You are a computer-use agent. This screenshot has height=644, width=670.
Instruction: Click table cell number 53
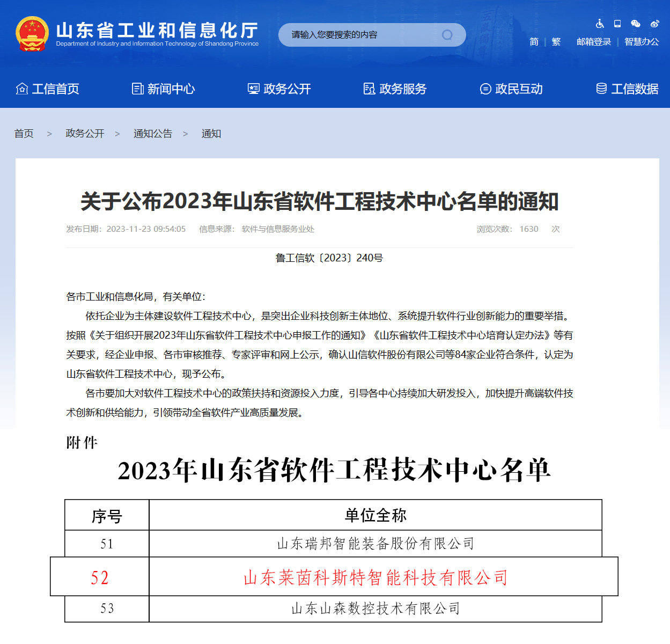click(x=107, y=609)
